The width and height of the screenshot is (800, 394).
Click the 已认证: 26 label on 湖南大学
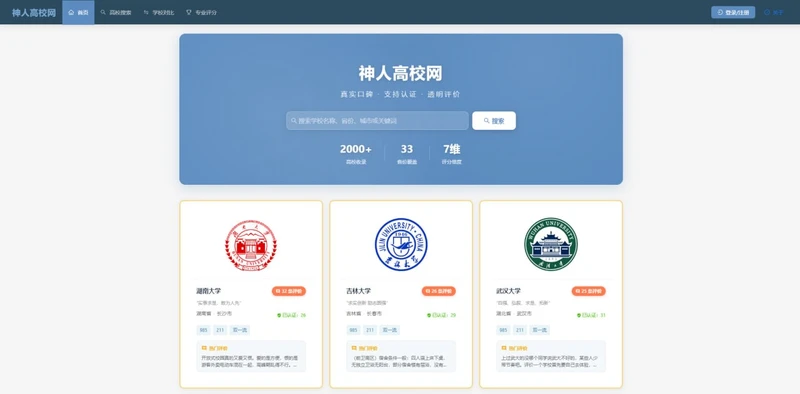point(291,315)
